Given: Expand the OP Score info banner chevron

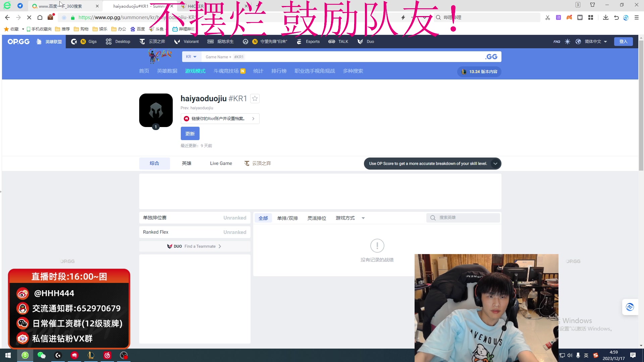Looking at the screenshot, I should pyautogui.click(x=495, y=164).
